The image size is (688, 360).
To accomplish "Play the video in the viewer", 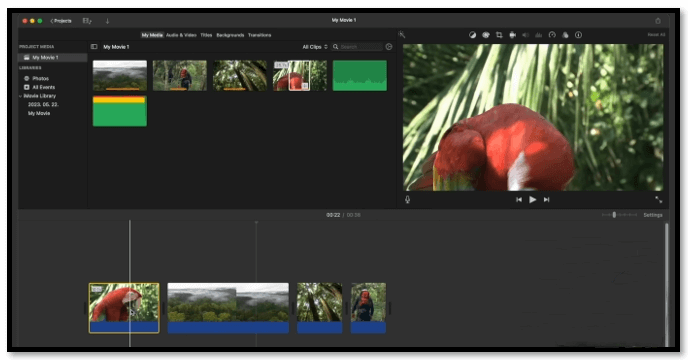I will [x=532, y=200].
